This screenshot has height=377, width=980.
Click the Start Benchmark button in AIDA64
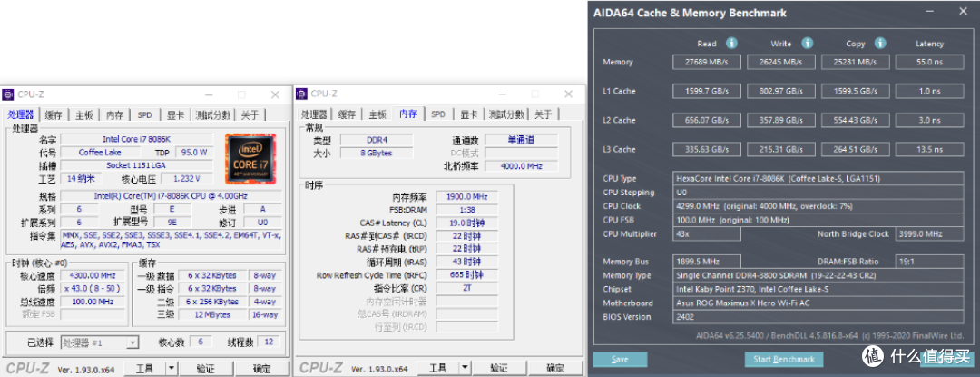click(x=784, y=360)
